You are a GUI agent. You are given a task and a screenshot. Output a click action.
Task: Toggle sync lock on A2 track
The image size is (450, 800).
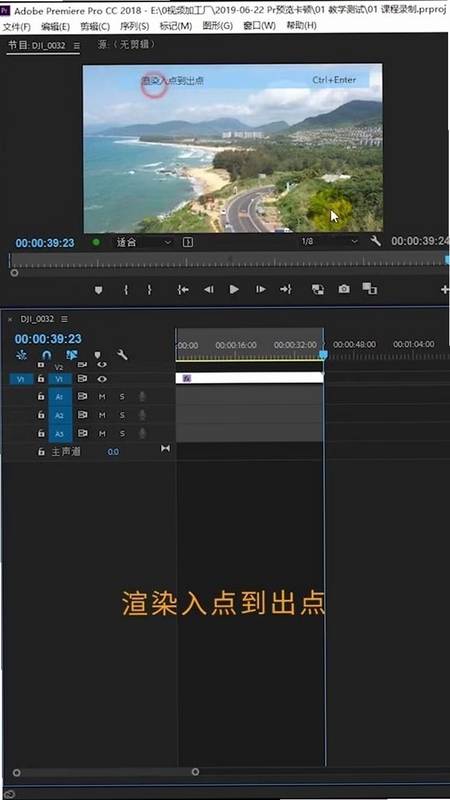(82, 415)
